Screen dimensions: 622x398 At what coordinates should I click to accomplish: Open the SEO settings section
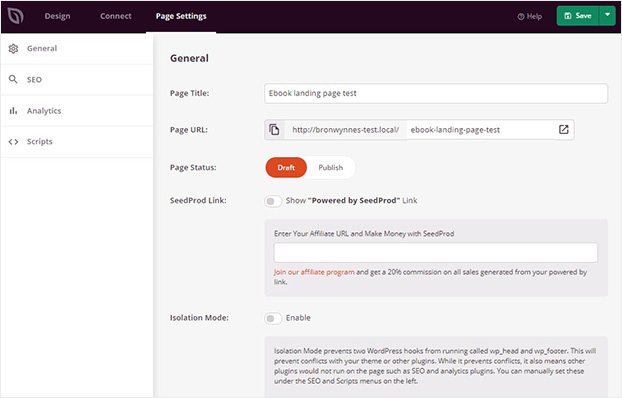(x=77, y=79)
